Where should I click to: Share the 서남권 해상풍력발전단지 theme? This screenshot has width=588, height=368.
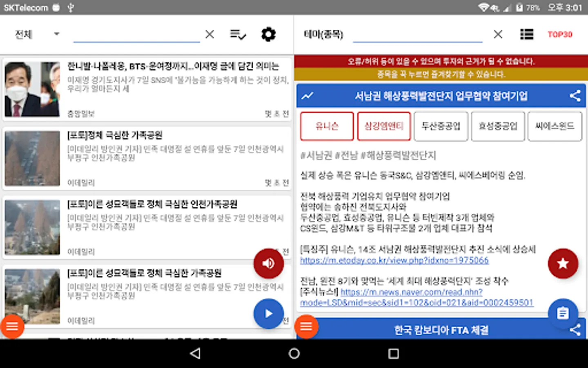point(575,96)
